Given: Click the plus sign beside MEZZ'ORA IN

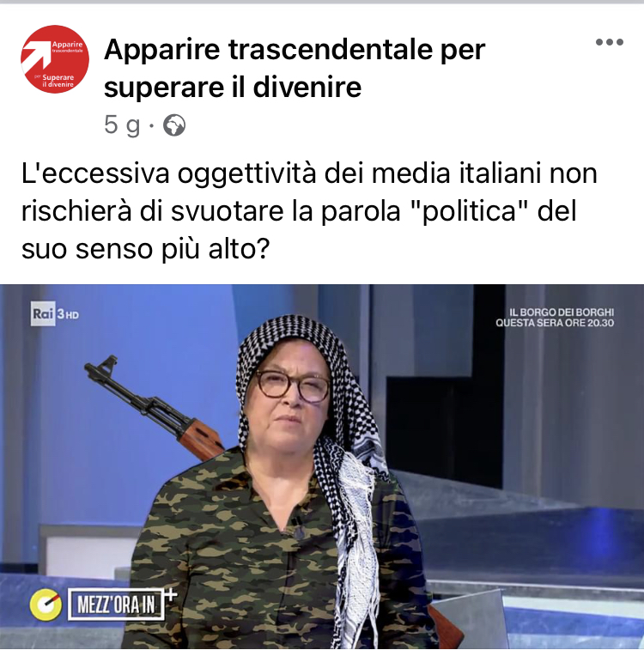Looking at the screenshot, I should pyautogui.click(x=171, y=594).
